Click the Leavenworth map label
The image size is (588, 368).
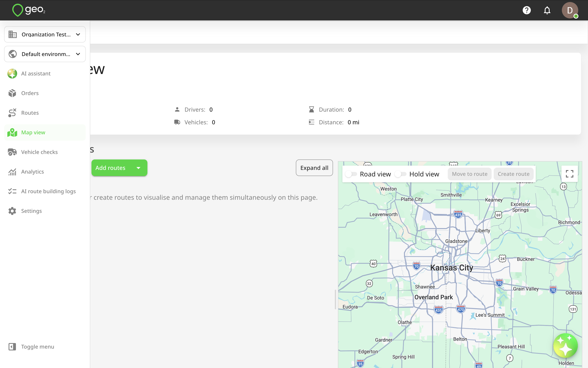(383, 214)
